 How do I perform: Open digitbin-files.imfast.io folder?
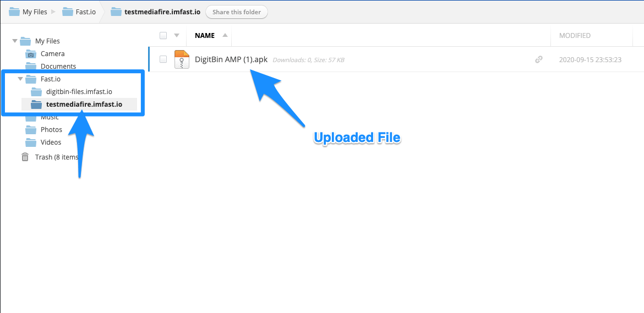pyautogui.click(x=79, y=91)
